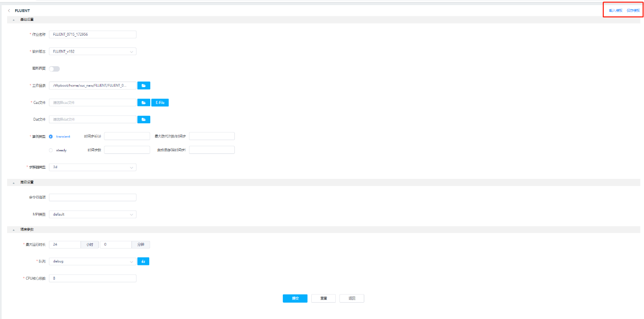Select the steady radio option
This screenshot has height=319, width=644.
tap(51, 150)
